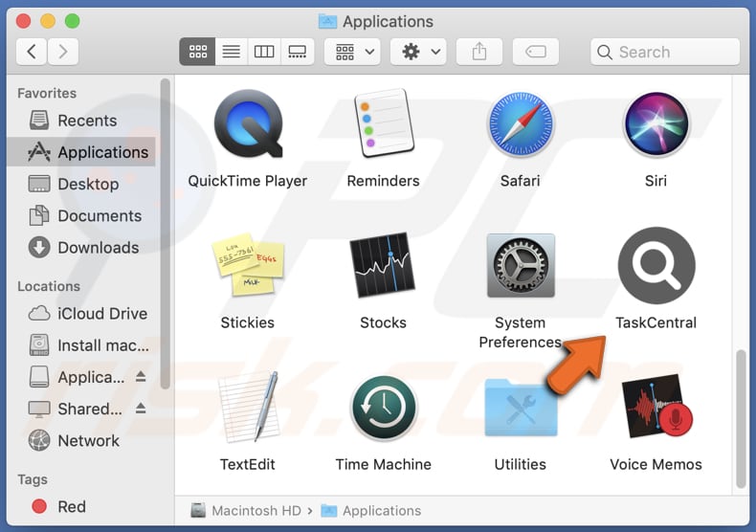This screenshot has width=756, height=532.
Task: Launch the Safari compass icon
Action: [x=521, y=123]
